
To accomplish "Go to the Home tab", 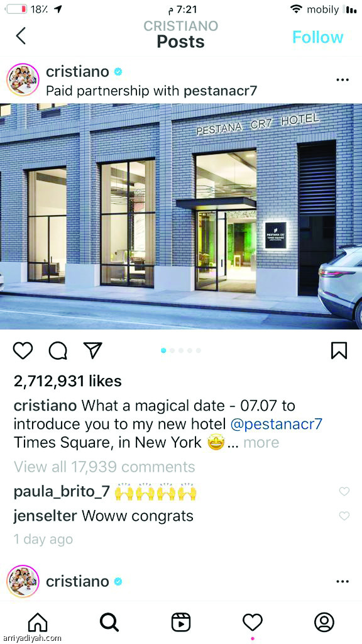I will tap(38, 623).
